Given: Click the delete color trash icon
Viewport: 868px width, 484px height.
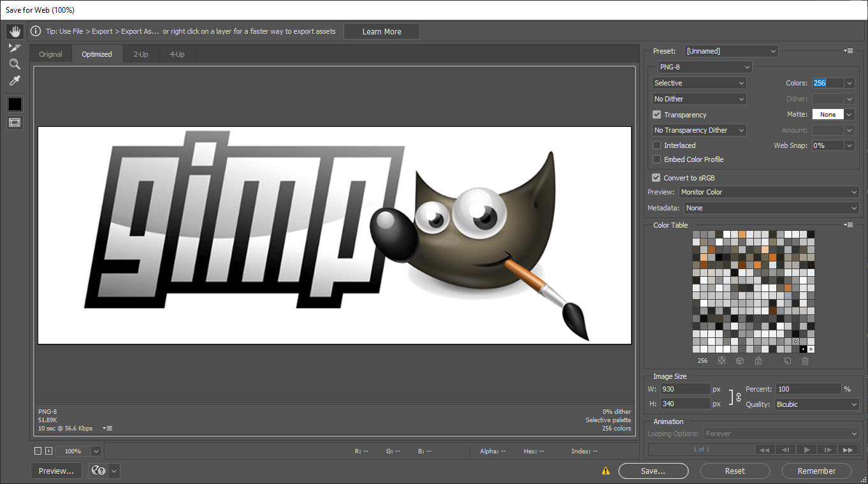Looking at the screenshot, I should 805,361.
